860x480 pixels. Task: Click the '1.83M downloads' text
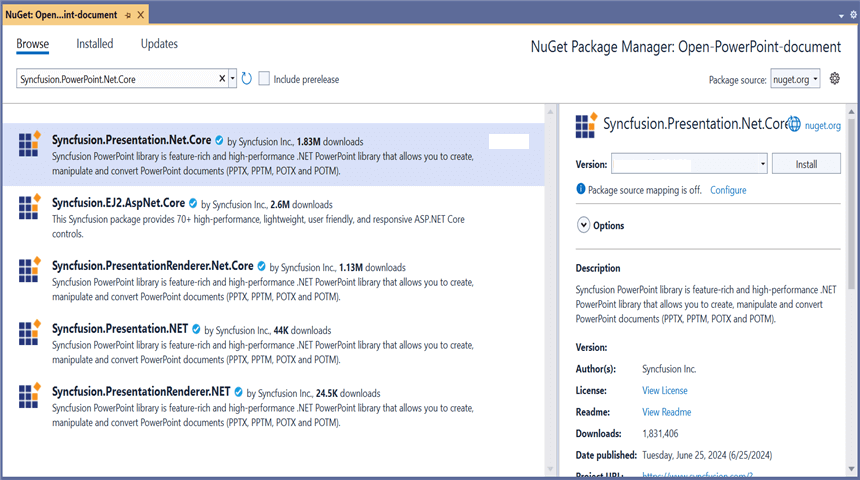pos(330,142)
